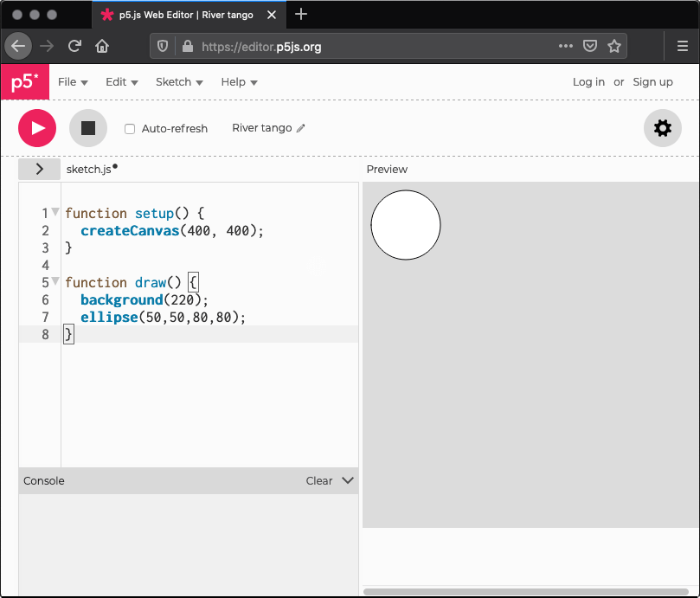Edit sketch name with the pencil icon
The image size is (700, 598).
(x=301, y=128)
